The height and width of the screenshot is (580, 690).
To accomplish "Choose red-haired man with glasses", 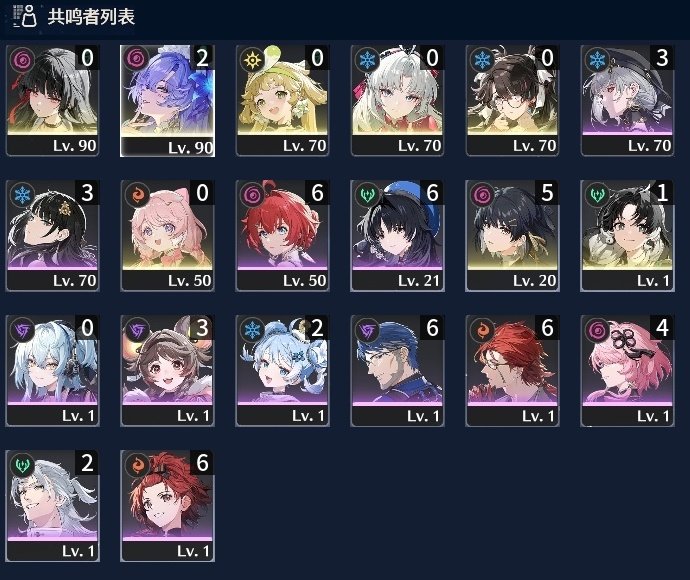I will tap(512, 371).
